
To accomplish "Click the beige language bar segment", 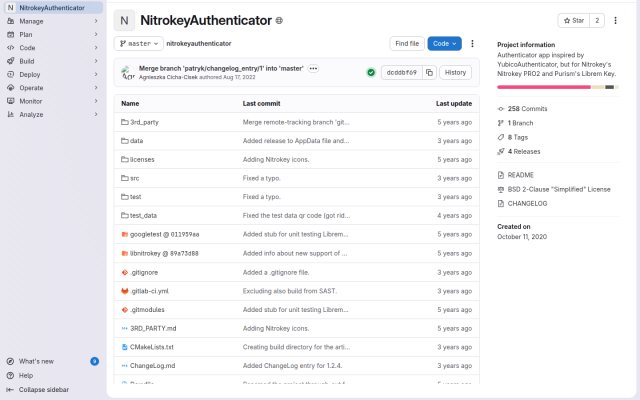I will pyautogui.click(x=598, y=87).
